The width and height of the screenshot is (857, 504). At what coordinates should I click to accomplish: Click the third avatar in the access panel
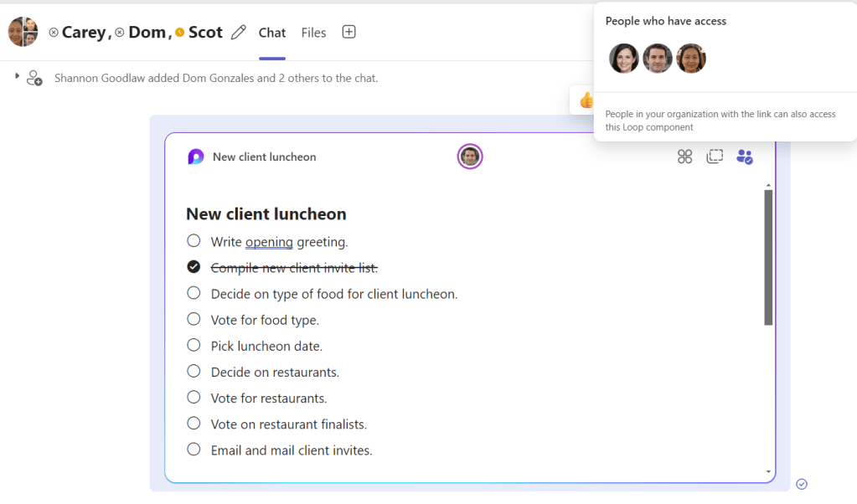pyautogui.click(x=691, y=59)
